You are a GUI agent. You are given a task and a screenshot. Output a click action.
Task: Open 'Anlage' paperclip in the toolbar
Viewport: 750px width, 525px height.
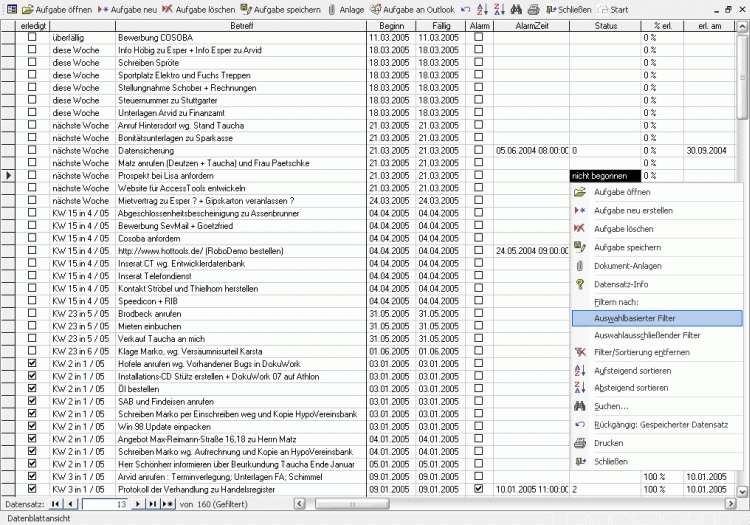(x=346, y=8)
